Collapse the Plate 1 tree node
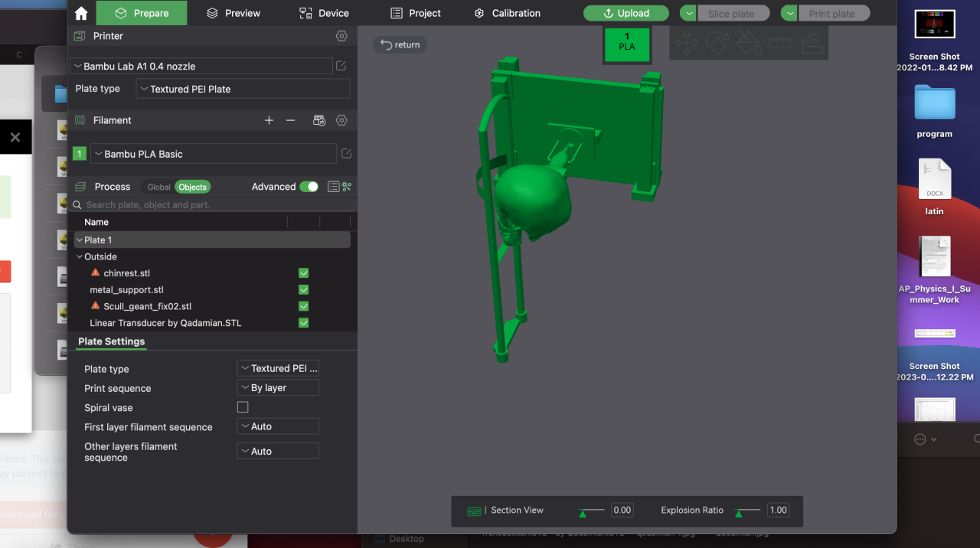980x548 pixels. [80, 240]
